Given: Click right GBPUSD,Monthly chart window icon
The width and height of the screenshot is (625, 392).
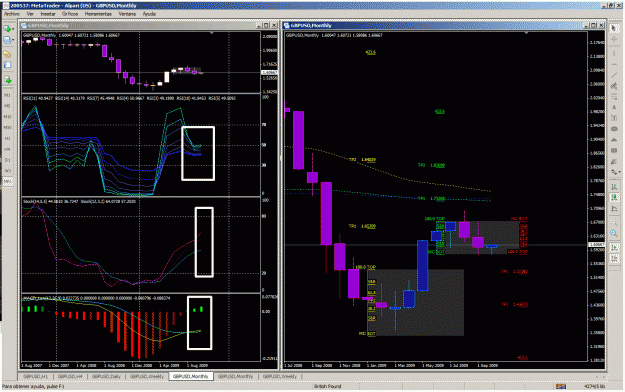Looking at the screenshot, I should (x=286, y=25).
